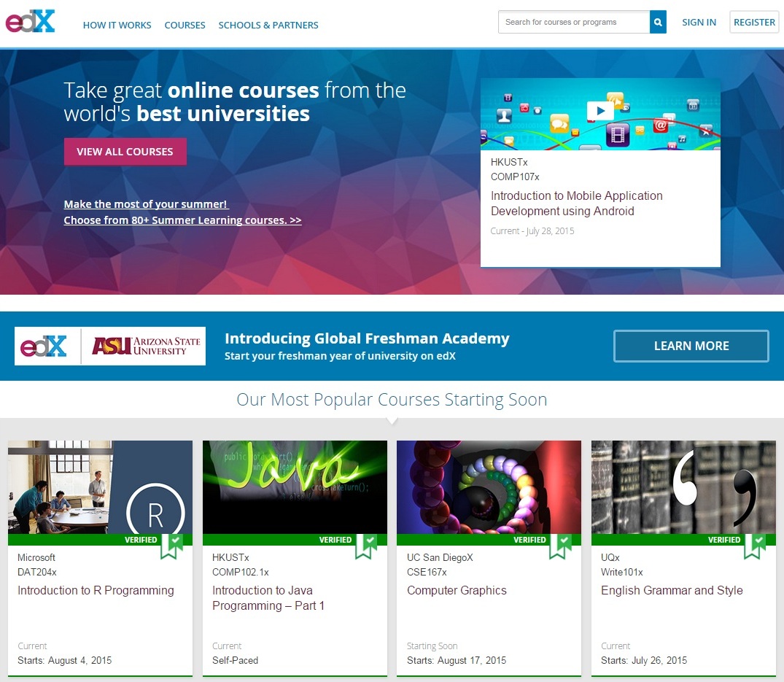784x682 pixels.
Task: Open the How It Works menu
Action: click(x=117, y=25)
